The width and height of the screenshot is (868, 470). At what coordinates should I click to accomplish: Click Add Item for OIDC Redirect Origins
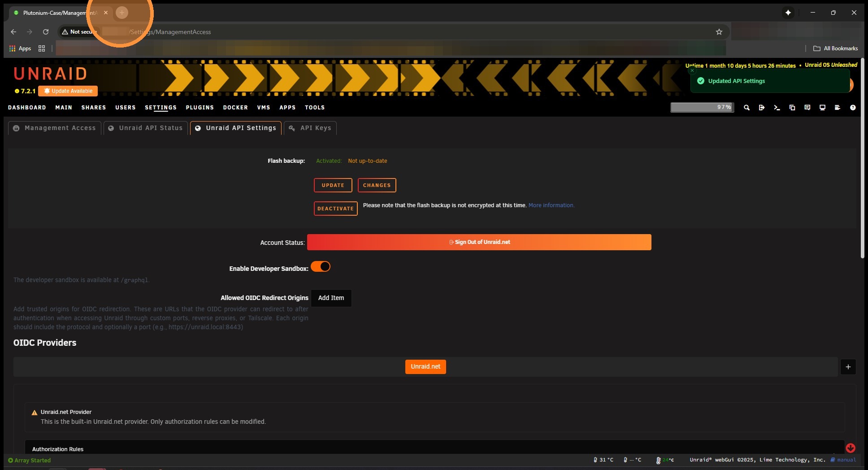click(x=331, y=298)
